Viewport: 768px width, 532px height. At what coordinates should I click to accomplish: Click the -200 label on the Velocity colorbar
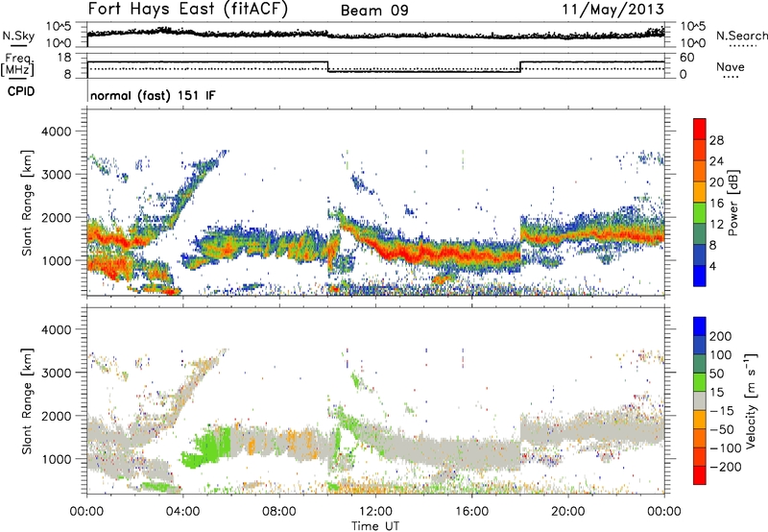pos(726,467)
